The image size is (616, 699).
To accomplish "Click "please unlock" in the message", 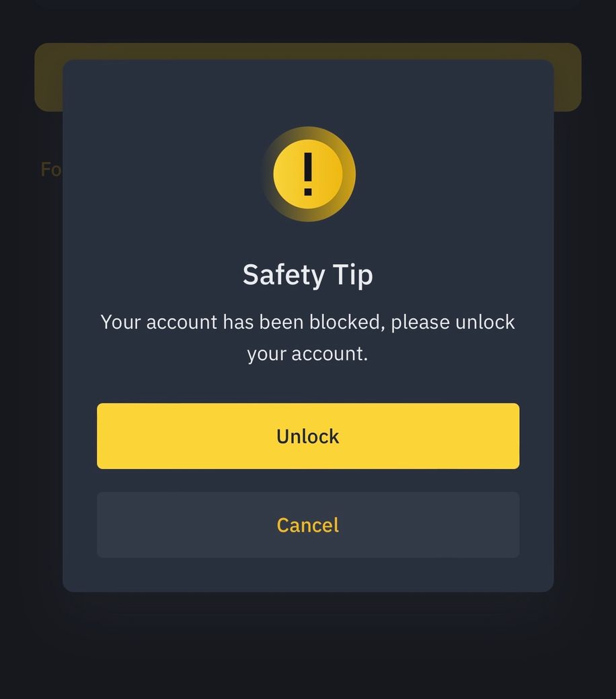I will (x=453, y=323).
